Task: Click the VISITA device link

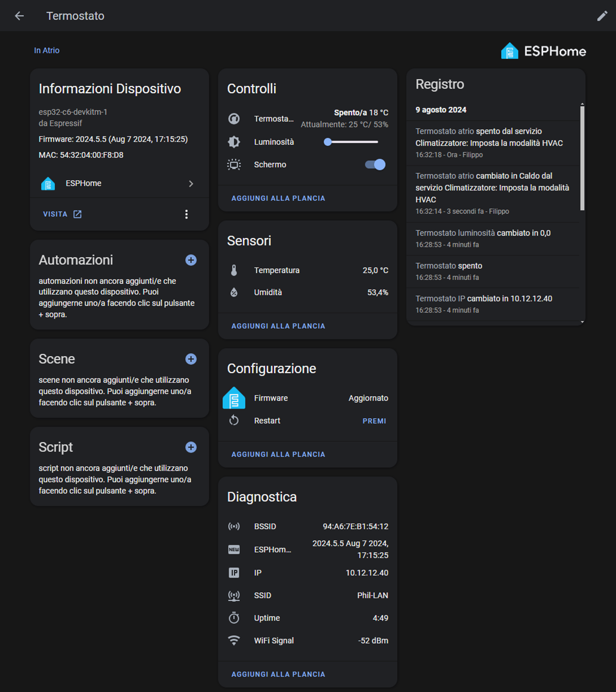Action: pyautogui.click(x=62, y=214)
